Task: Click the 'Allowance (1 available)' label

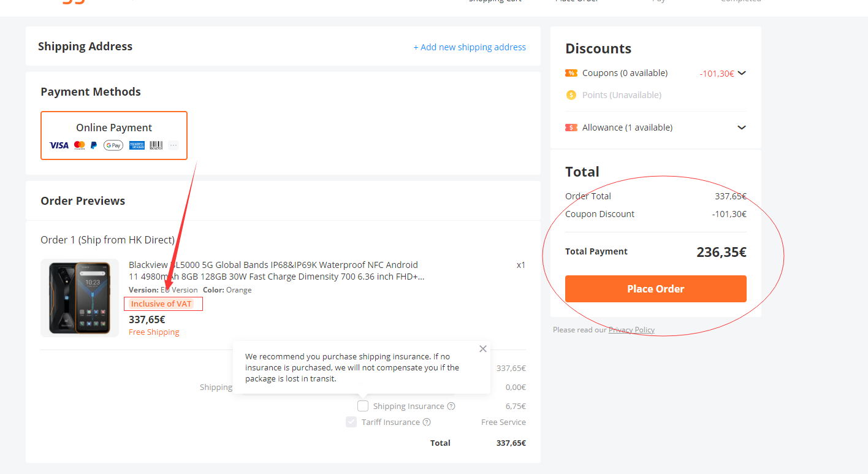Action: 627,128
